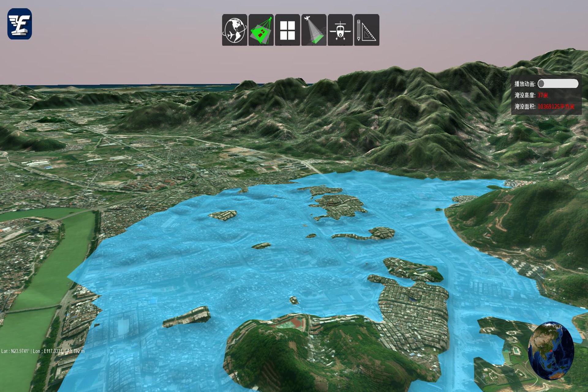Click the red 37米 flood height value
The image size is (588, 392).
coord(543,95)
